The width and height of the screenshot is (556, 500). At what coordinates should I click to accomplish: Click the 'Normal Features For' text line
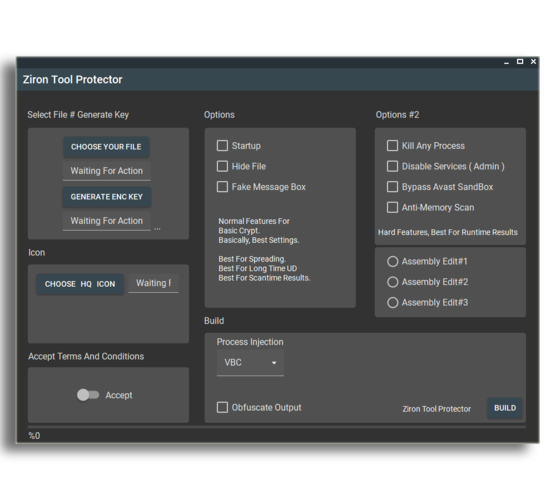(254, 221)
